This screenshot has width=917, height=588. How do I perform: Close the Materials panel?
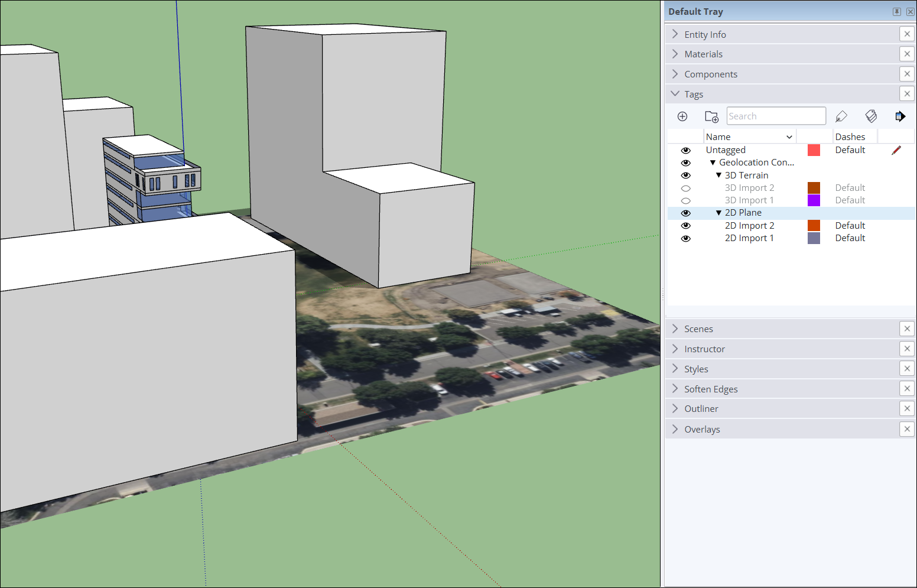point(907,54)
